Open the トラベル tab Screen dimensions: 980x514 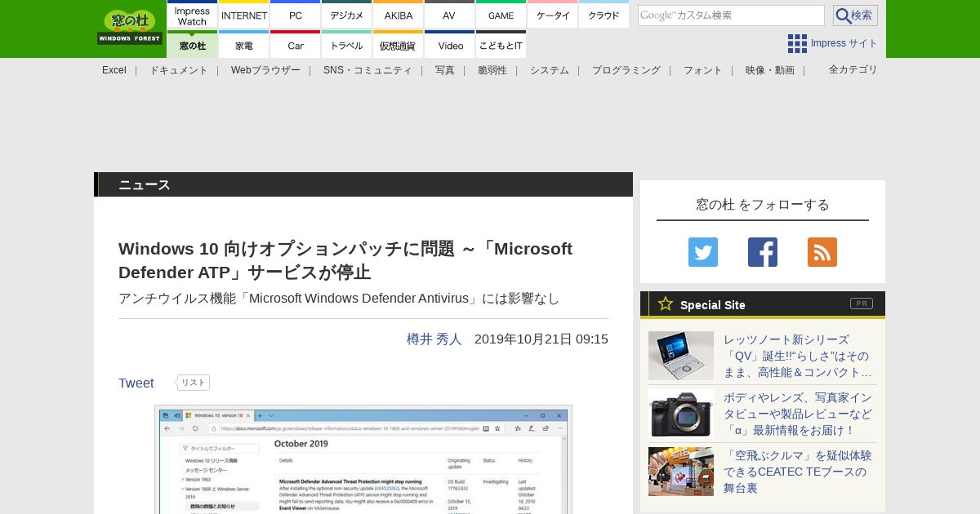(x=347, y=45)
